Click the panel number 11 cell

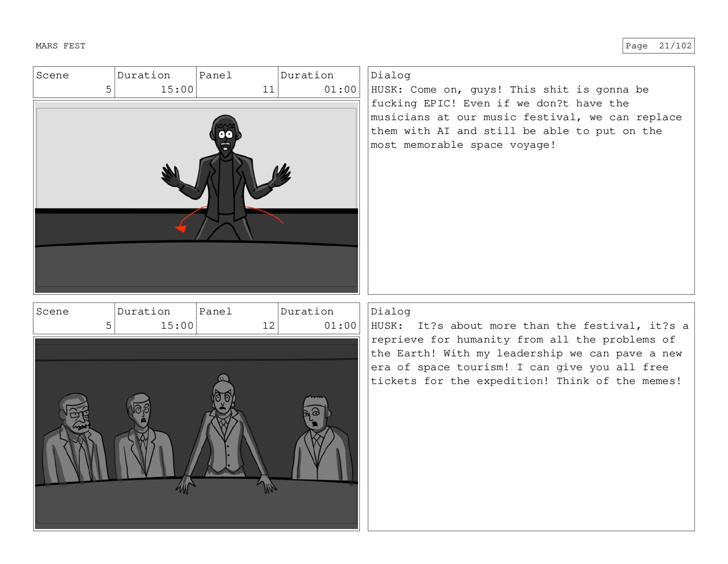point(237,82)
